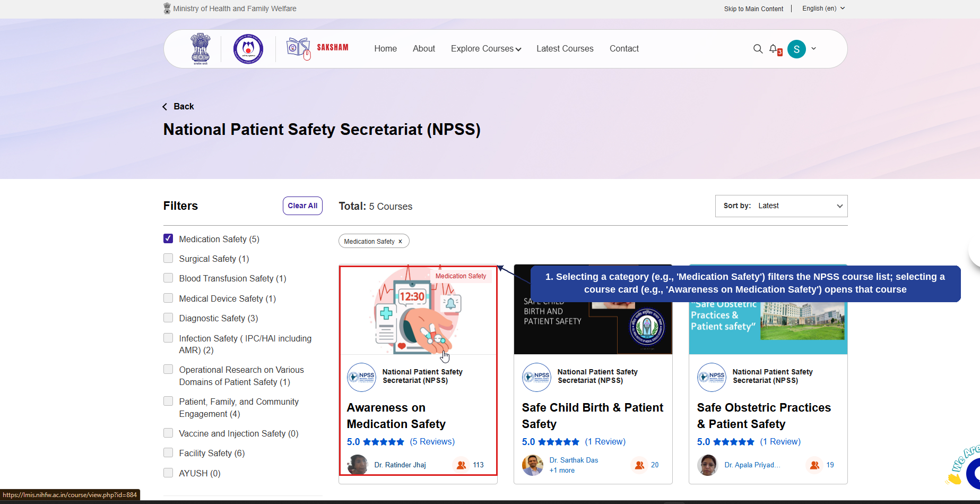Image resolution: width=980 pixels, height=504 pixels.
Task: Tick the Medical Device Safety checkbox
Action: pyautogui.click(x=168, y=298)
